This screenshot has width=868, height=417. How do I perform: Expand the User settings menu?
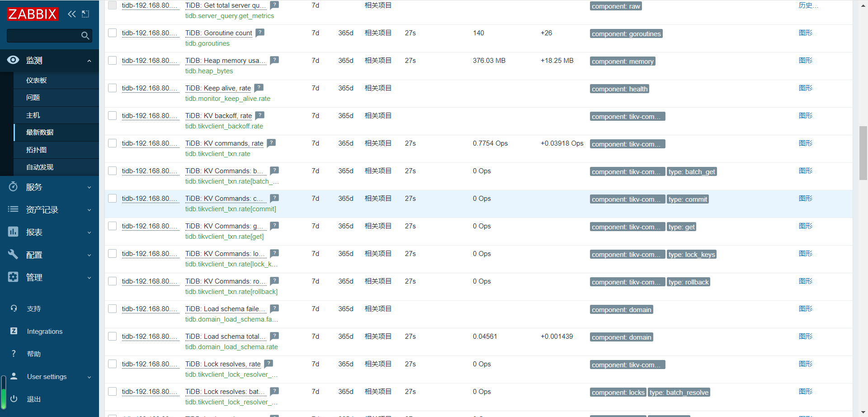pos(89,377)
